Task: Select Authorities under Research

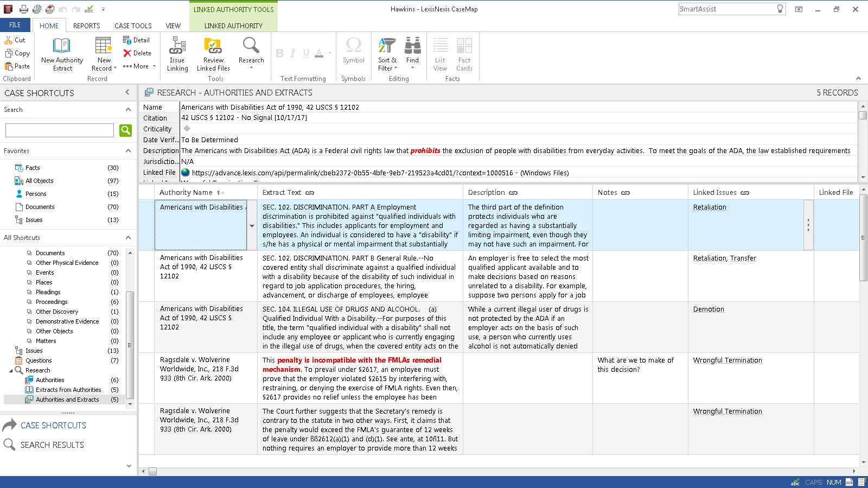Action: pyautogui.click(x=50, y=381)
